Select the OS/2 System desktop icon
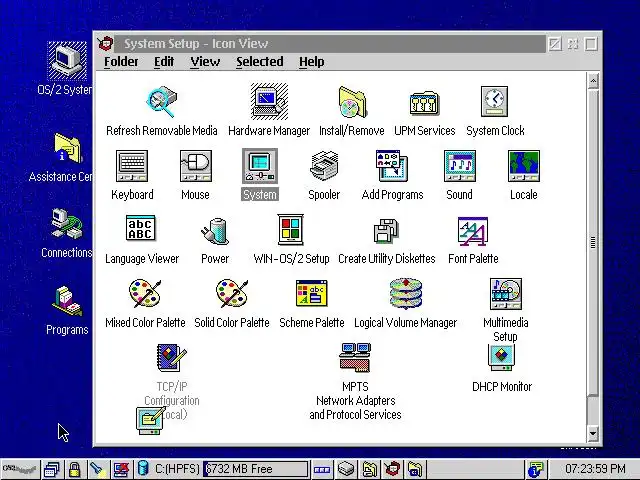This screenshot has width=640, height=480. point(67,60)
